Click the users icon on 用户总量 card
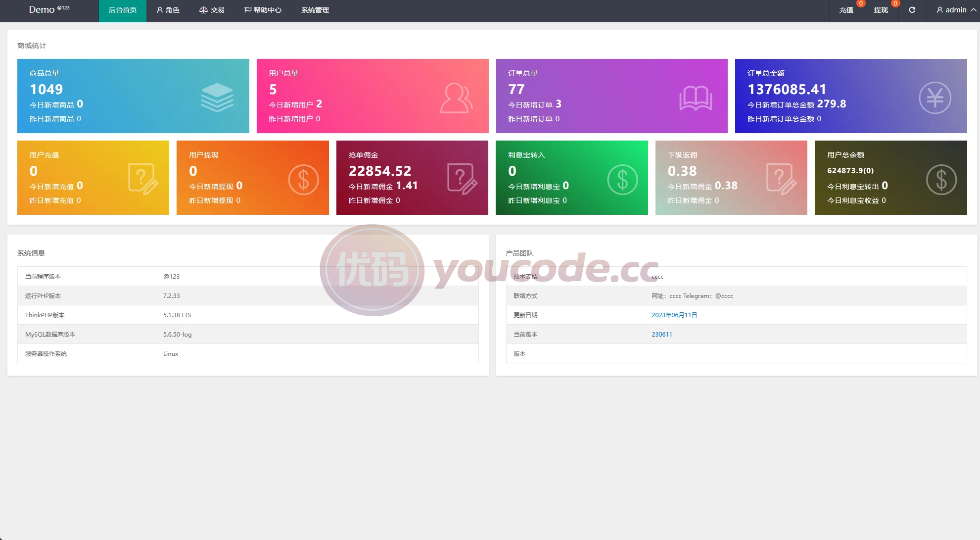This screenshot has width=980, height=540. pyautogui.click(x=457, y=98)
